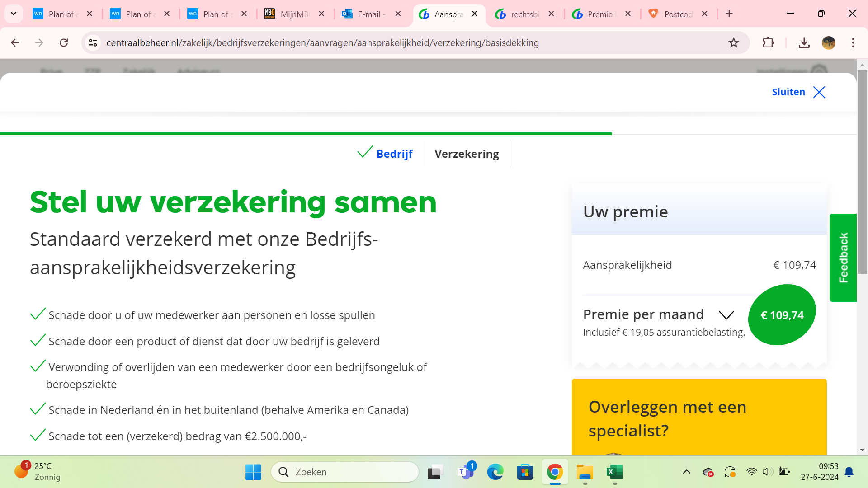868x488 pixels.
Task: Click the Chrome taskbar icon
Action: pyautogui.click(x=555, y=472)
